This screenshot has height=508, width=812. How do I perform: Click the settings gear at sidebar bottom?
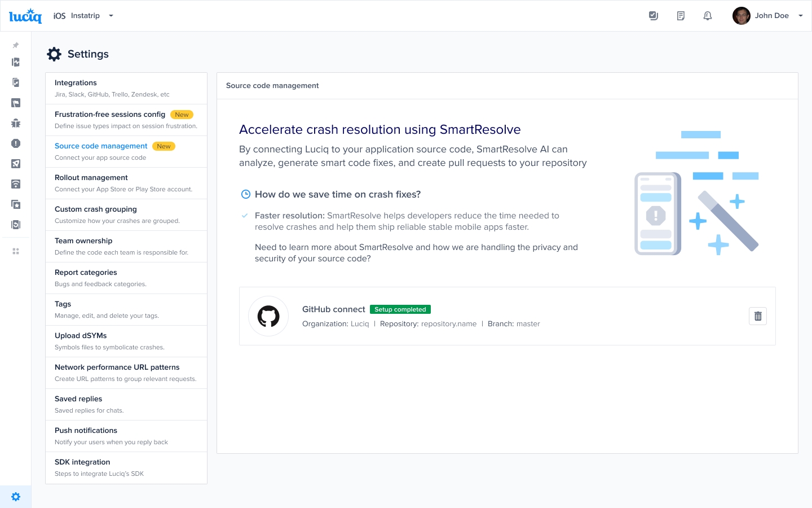coord(16,497)
